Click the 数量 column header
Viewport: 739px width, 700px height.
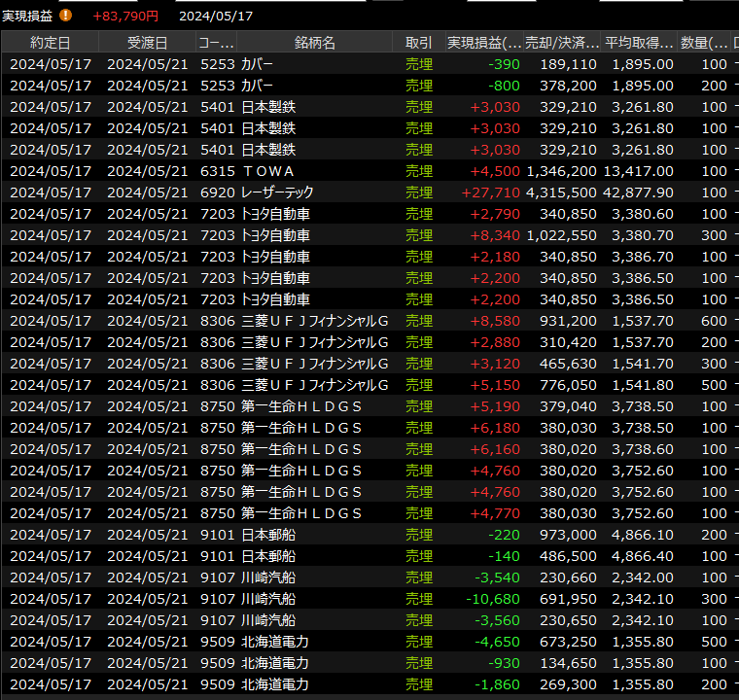705,43
